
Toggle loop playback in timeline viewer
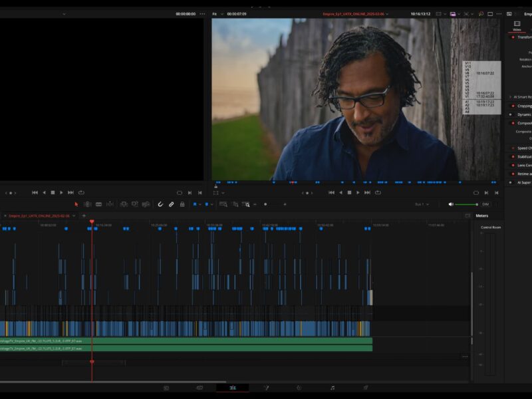pos(378,192)
